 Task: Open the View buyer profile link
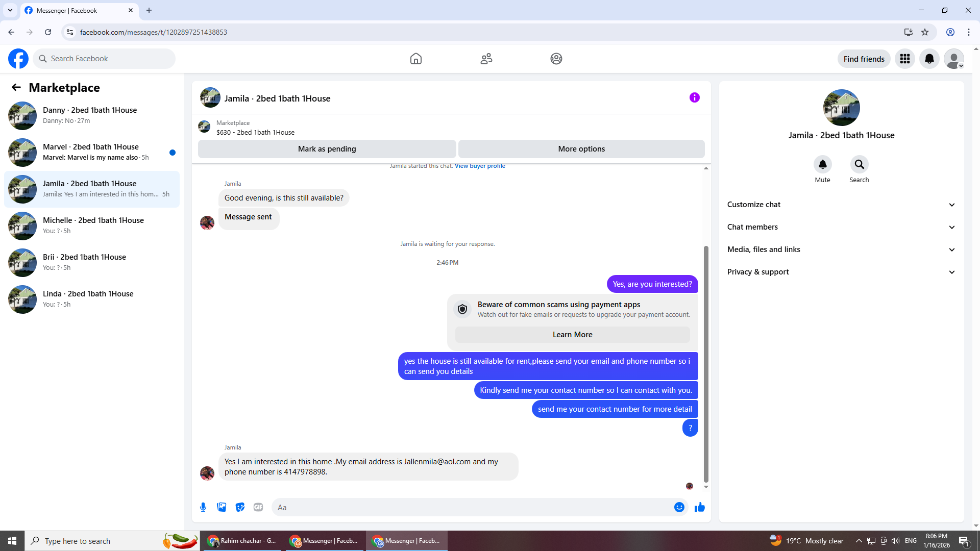[x=480, y=166]
